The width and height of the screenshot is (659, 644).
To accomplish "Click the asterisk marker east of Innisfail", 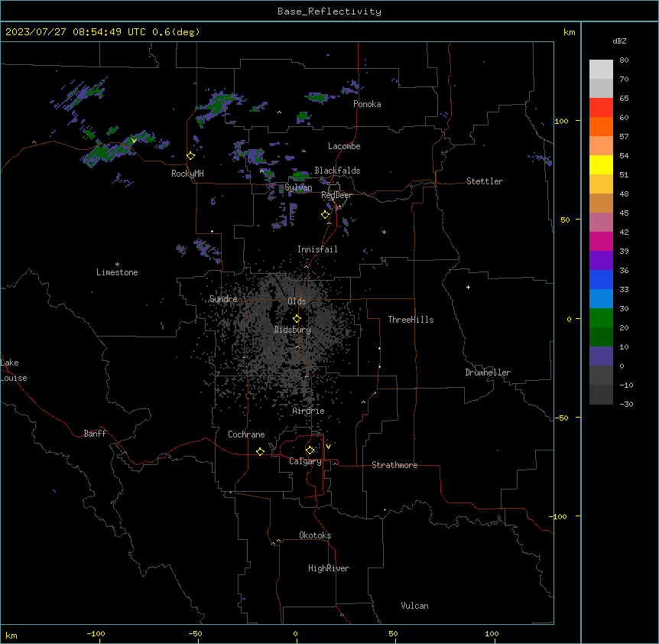I will tap(384, 232).
